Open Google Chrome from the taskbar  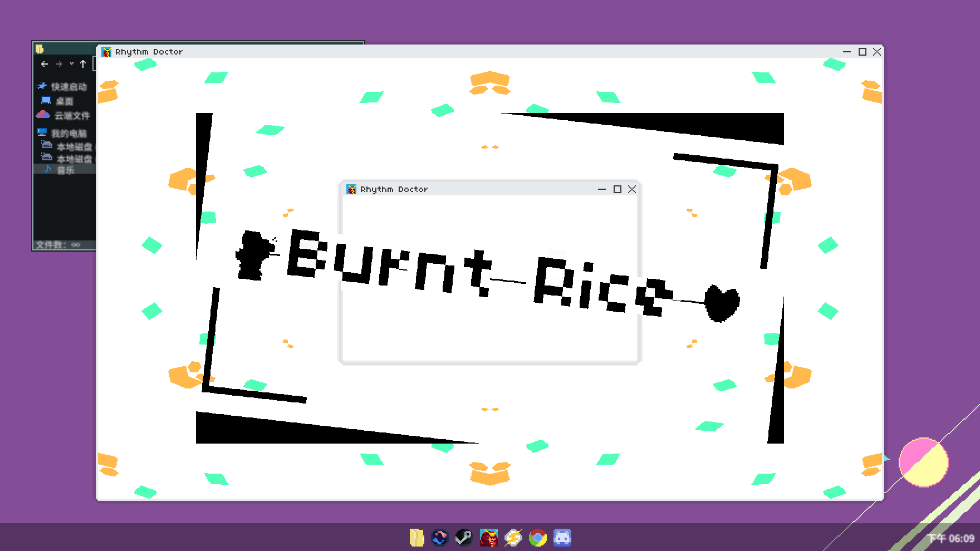[537, 538]
